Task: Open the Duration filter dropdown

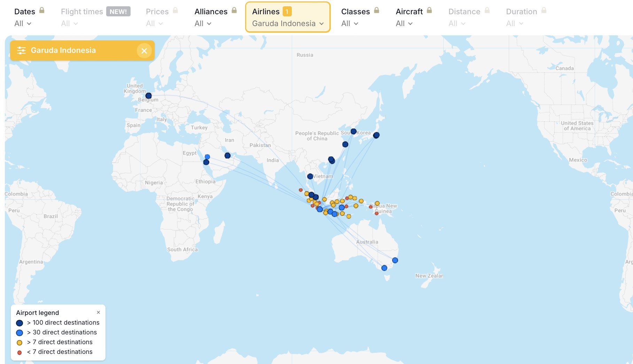Action: point(515,24)
